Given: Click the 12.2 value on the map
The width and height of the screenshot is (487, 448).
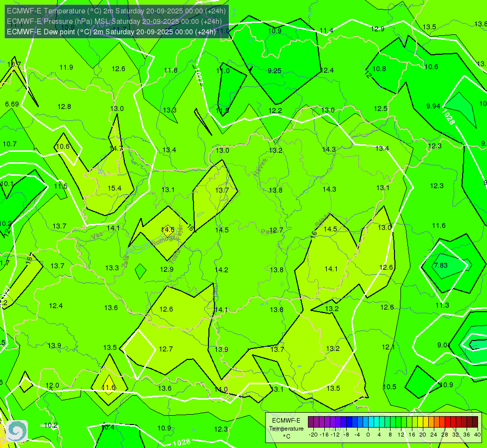Looking at the screenshot, I should [x=275, y=111].
